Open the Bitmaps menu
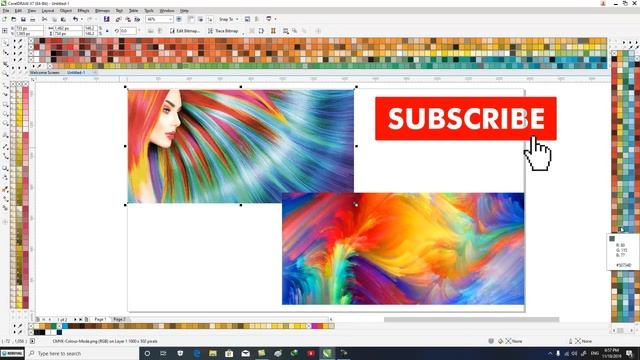The width and height of the screenshot is (640, 360). point(102,11)
